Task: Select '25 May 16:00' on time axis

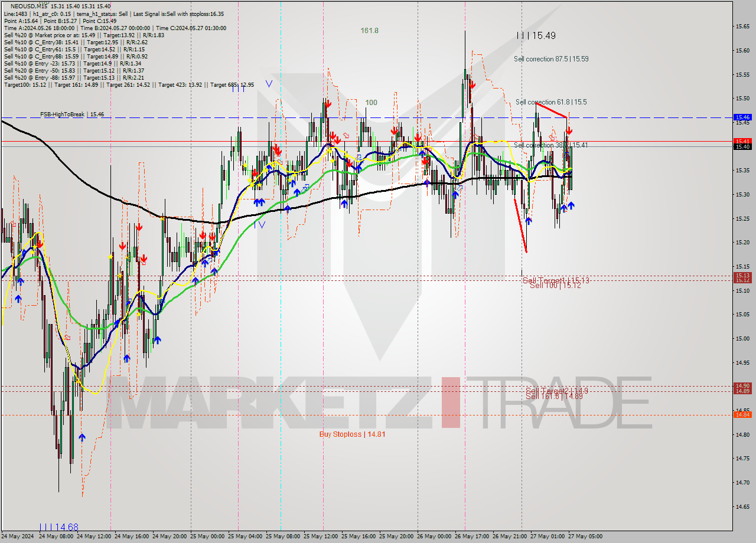Action: click(358, 537)
